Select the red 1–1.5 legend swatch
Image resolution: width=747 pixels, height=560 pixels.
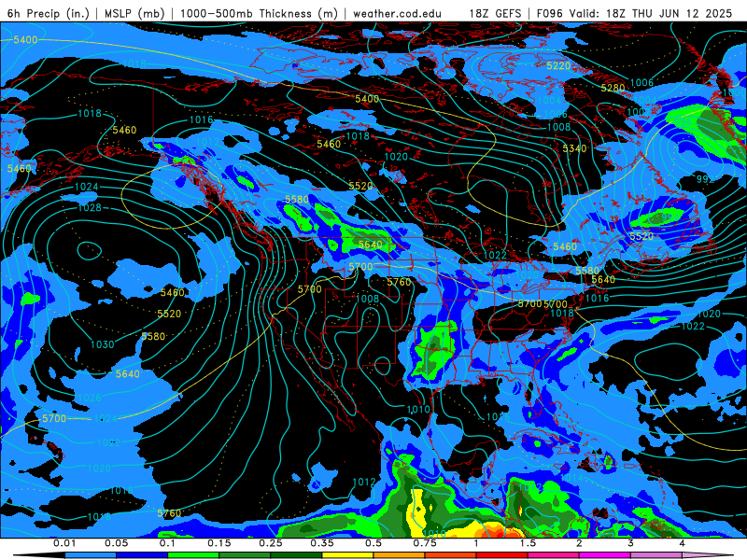[x=502, y=555]
